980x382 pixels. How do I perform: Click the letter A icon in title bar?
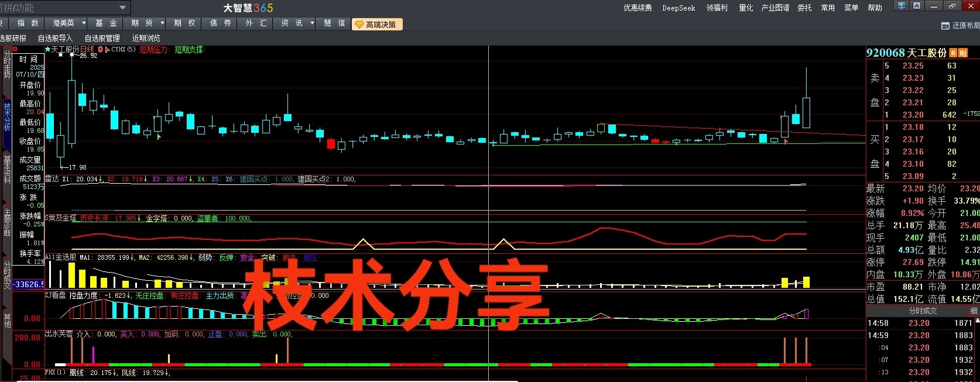(917, 6)
